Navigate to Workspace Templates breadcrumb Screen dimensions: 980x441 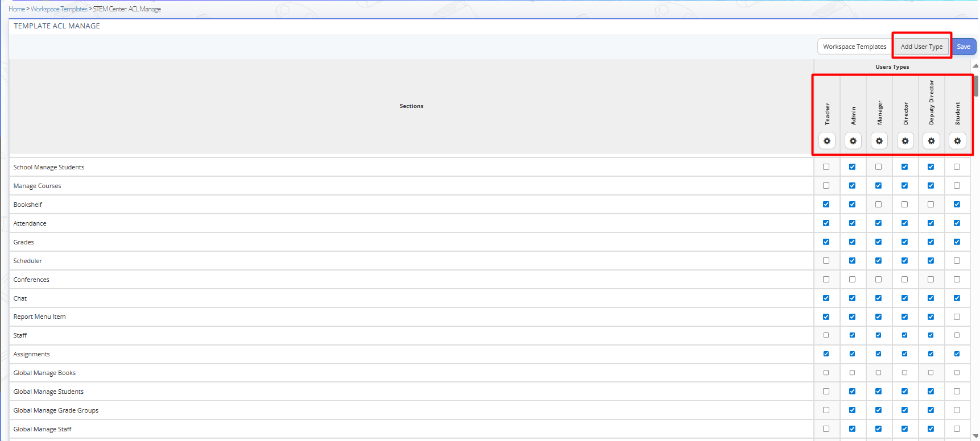pyautogui.click(x=59, y=9)
